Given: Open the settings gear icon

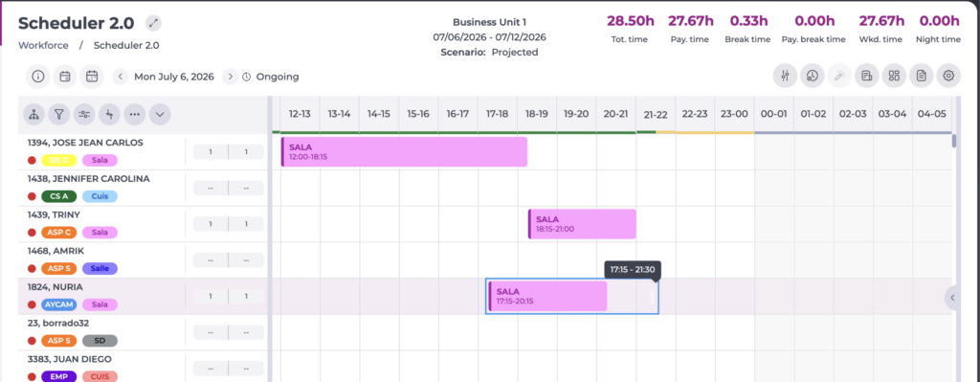Looking at the screenshot, I should click(948, 77).
